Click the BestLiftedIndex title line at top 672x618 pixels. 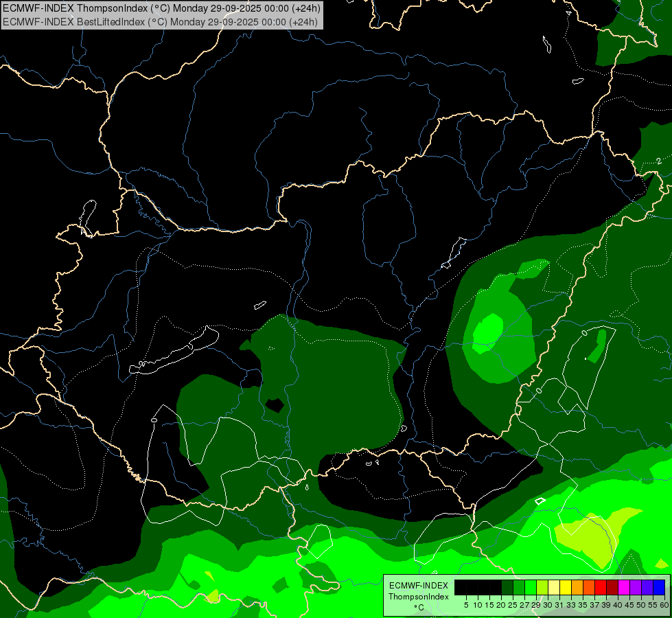160,22
